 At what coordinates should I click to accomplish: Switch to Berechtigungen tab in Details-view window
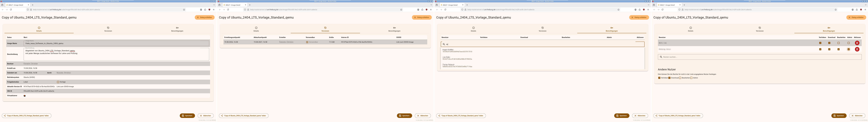177,29
